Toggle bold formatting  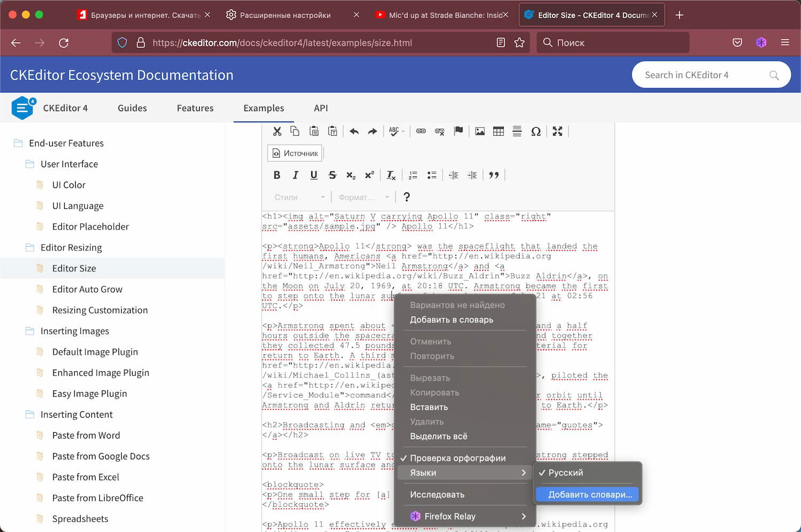[277, 175]
